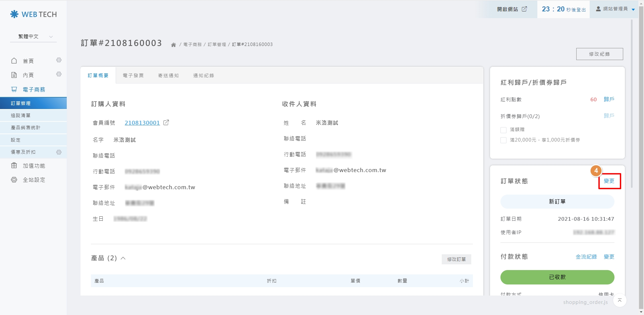Click the green 已收款 status bar
Viewport: 644px width, 315px height.
(557, 277)
